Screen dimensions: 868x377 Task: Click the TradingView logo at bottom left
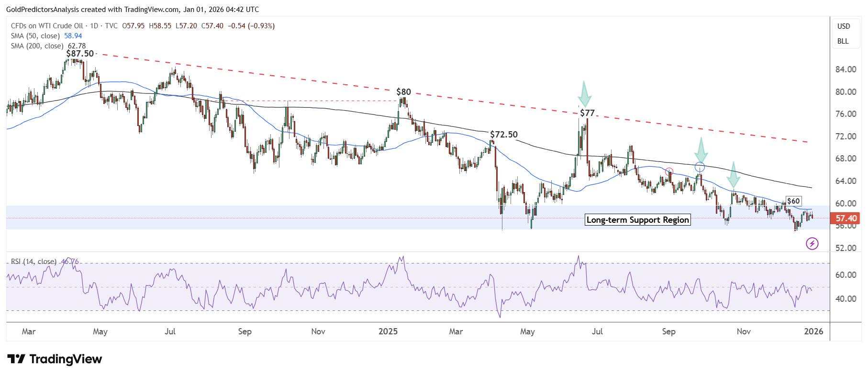coord(55,359)
